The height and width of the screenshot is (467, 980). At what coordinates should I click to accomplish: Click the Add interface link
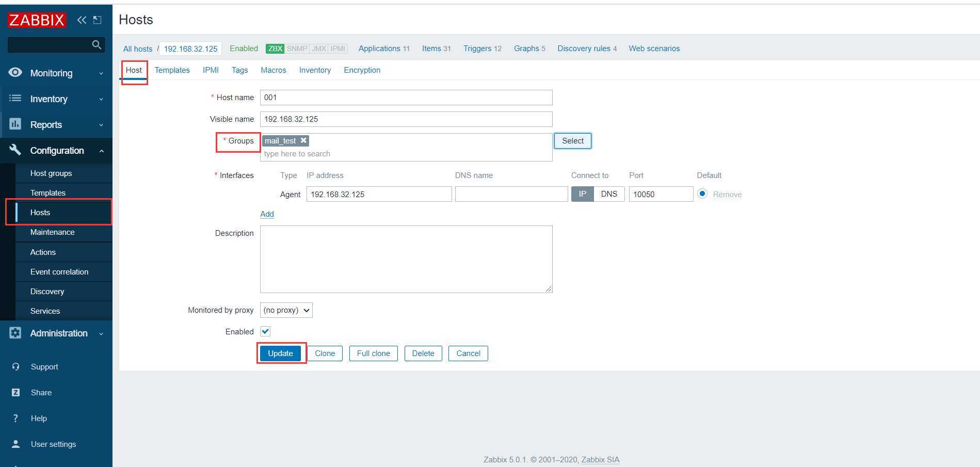(267, 214)
